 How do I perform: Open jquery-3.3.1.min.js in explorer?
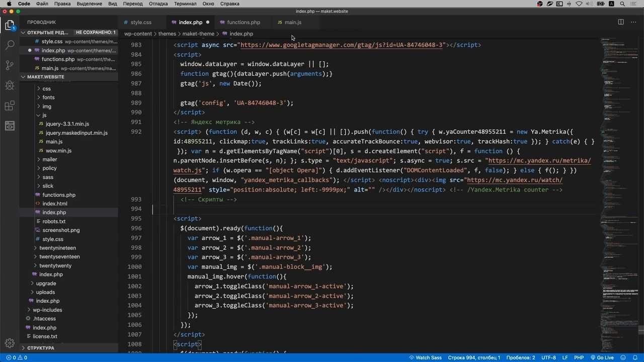tap(68, 124)
